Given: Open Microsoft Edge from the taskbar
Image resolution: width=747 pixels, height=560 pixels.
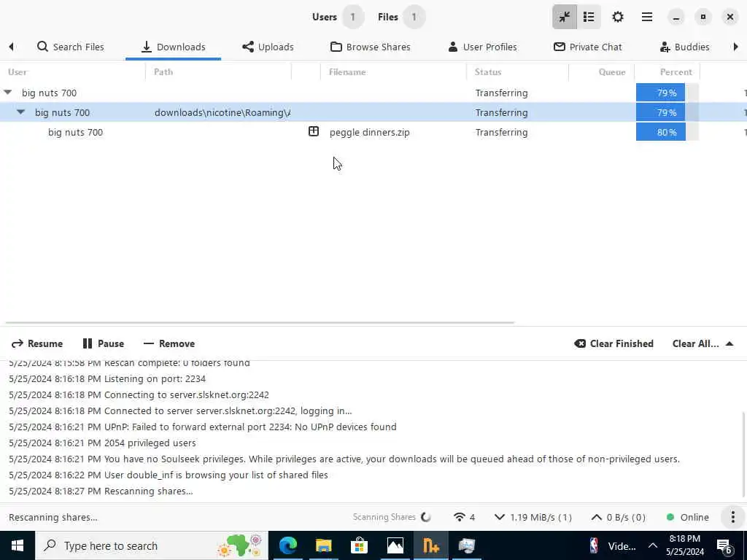Looking at the screenshot, I should pyautogui.click(x=287, y=545).
